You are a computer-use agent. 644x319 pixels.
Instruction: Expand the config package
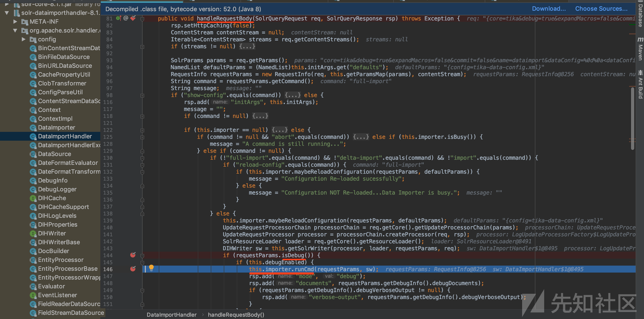click(23, 39)
